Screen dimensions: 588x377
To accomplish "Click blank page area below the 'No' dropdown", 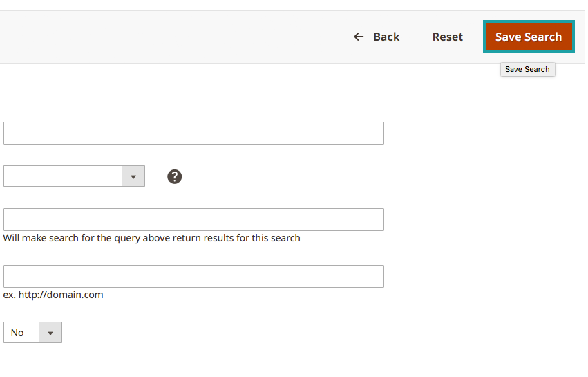I will pyautogui.click(x=207, y=360).
